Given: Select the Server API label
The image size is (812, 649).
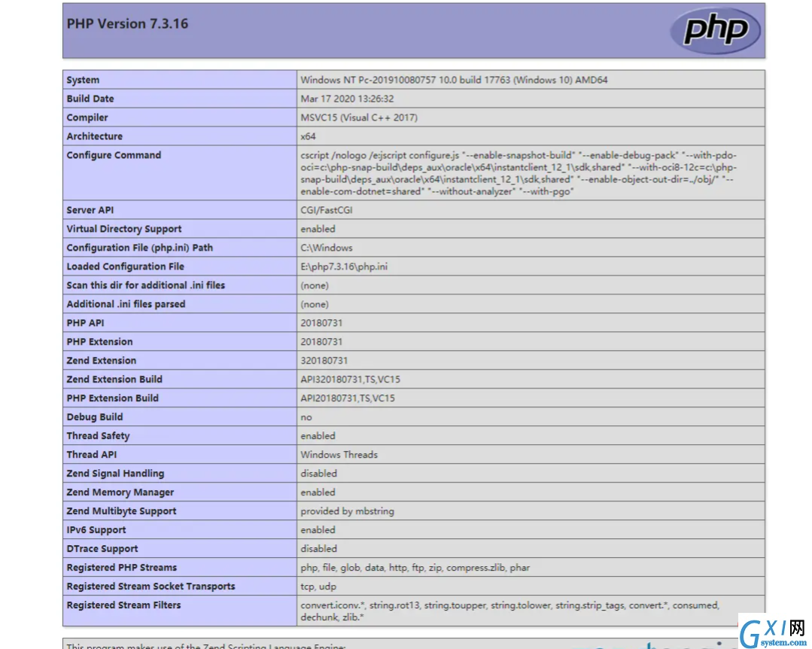Looking at the screenshot, I should pos(90,210).
